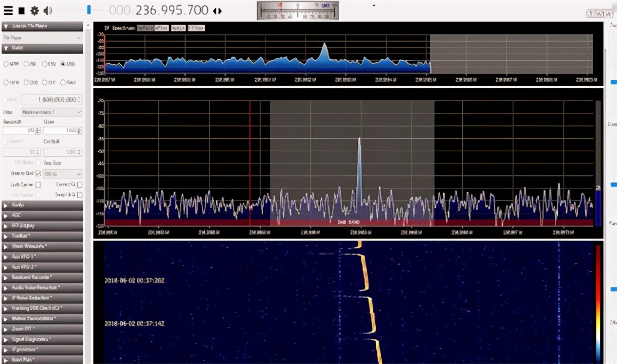Image resolution: width=617 pixels, height=364 pixels.
Task: Toggle the Snap to Grid checkbox
Action: (38, 174)
